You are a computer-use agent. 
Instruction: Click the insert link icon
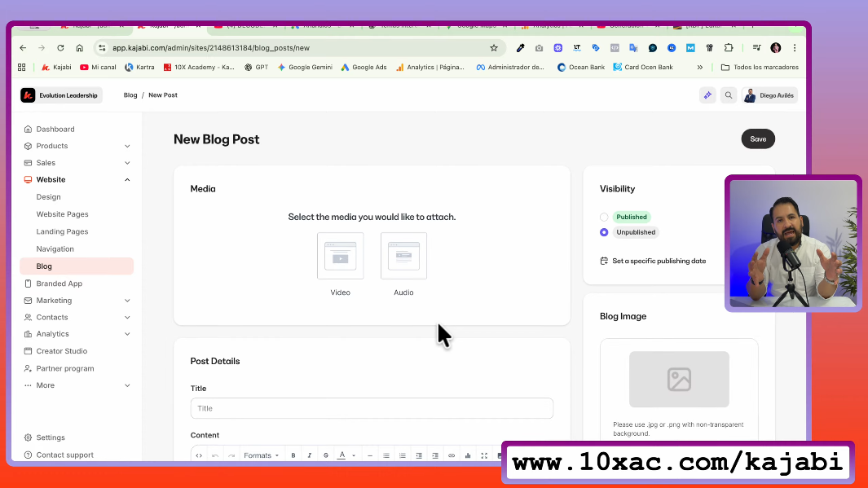(x=452, y=455)
